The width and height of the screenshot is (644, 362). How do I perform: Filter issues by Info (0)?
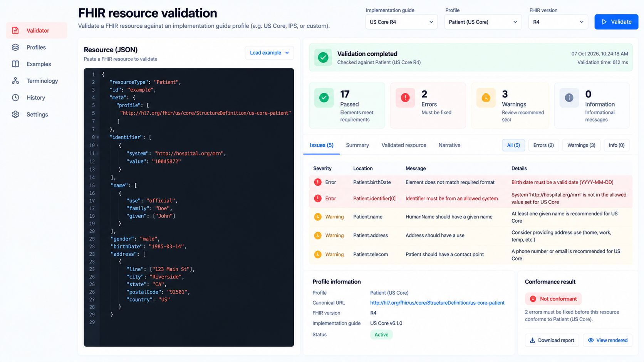[616, 145]
